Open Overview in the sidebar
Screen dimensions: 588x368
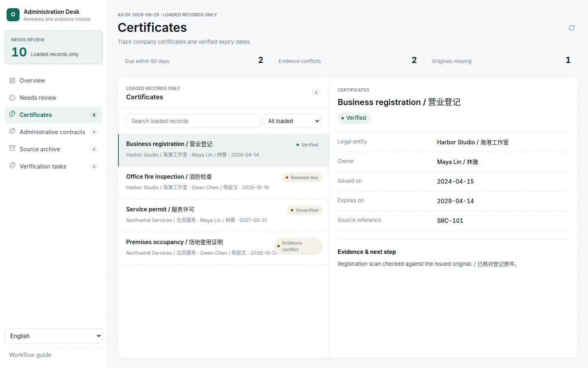(53, 81)
